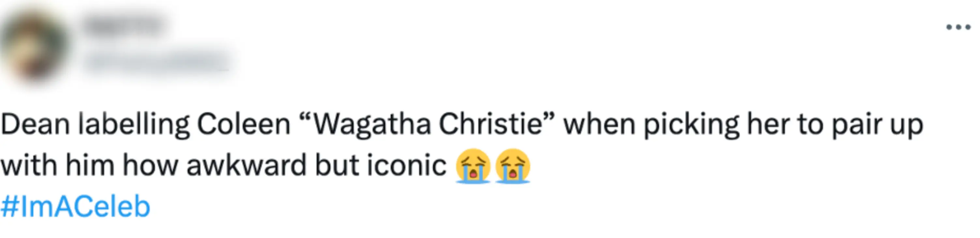980x238 pixels.
Task: Click the blurred display name of the author
Action: 122,26
